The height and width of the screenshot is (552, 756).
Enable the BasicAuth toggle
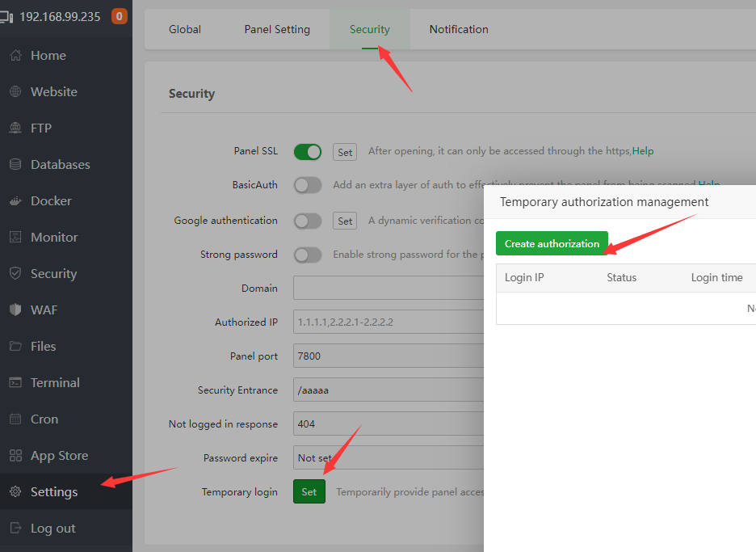click(x=307, y=186)
